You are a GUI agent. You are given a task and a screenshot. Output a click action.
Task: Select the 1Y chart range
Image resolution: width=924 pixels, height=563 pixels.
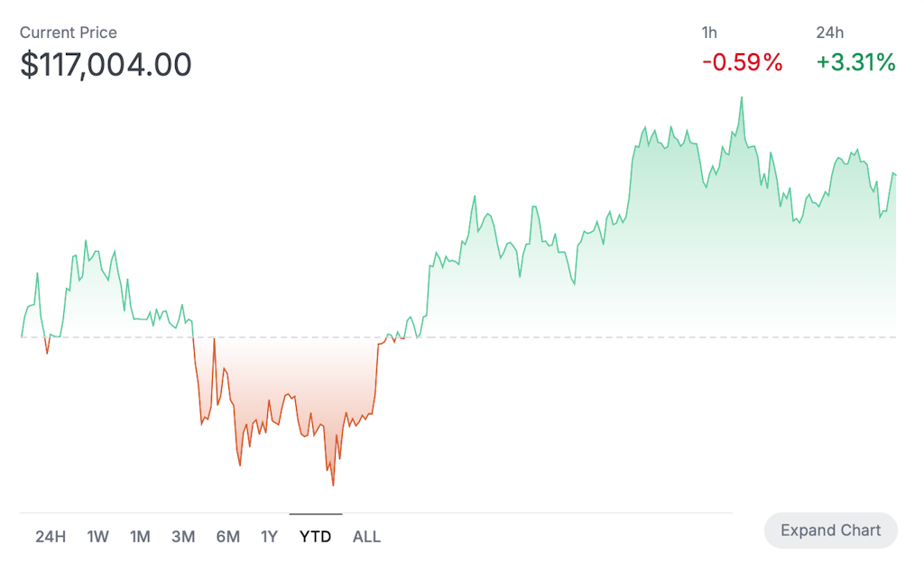269,537
